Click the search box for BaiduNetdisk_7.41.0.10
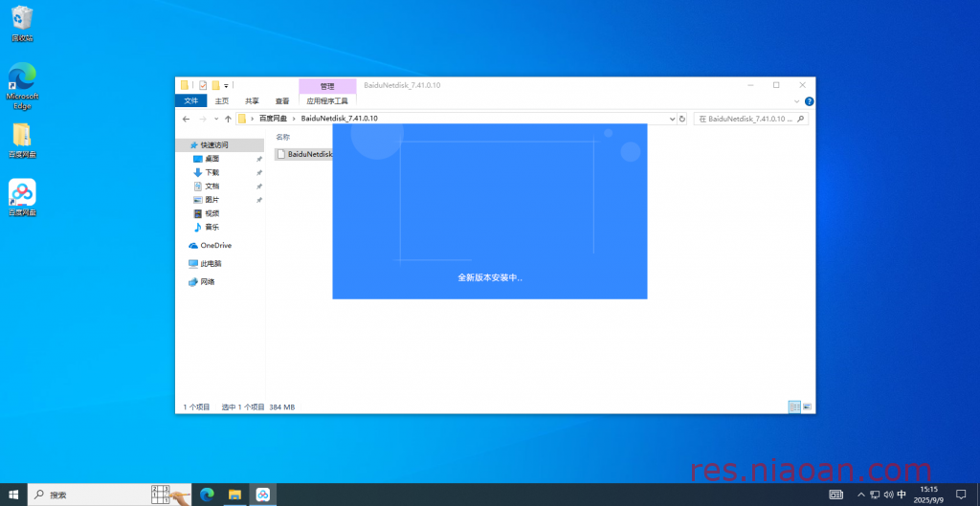The height and width of the screenshot is (506, 980). 750,119
